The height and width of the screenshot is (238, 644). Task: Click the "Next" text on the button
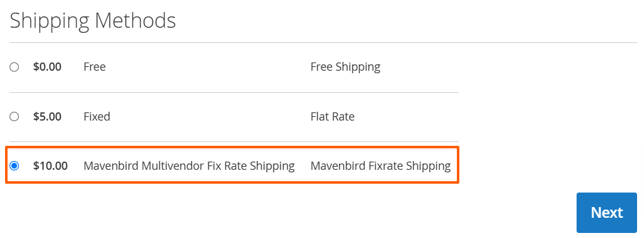607,213
